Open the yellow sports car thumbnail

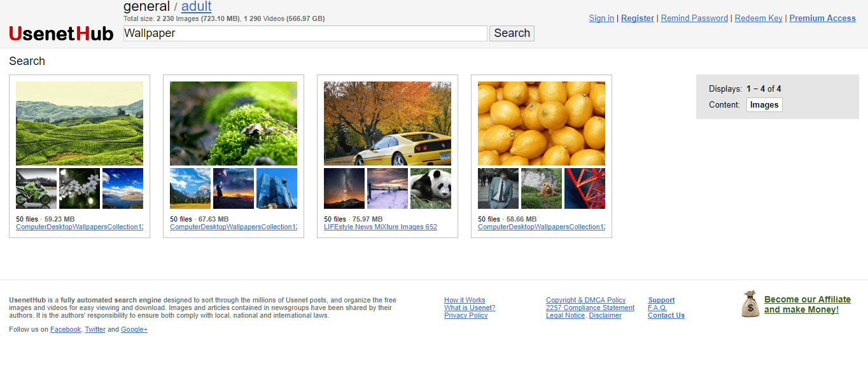(388, 124)
